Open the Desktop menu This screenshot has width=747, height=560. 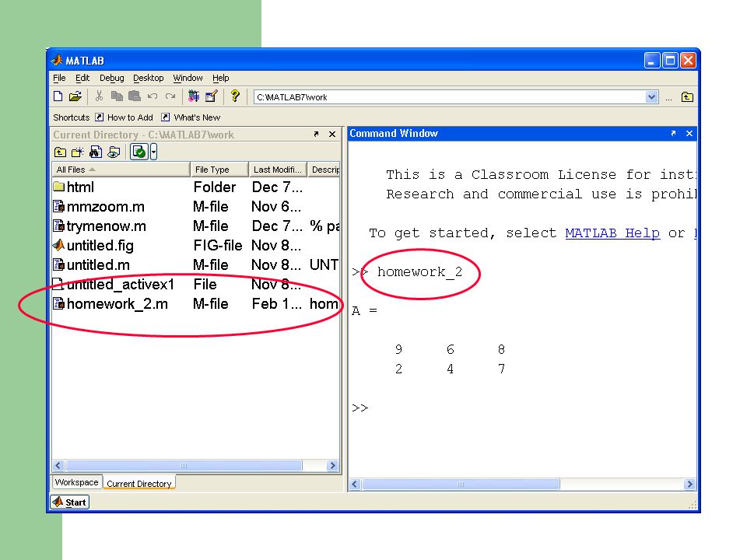click(x=148, y=78)
